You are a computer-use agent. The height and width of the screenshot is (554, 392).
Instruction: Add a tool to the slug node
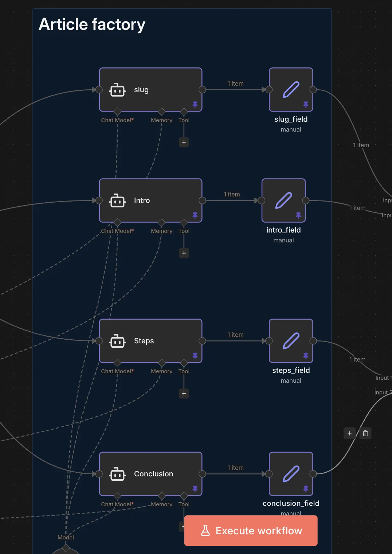184,142
